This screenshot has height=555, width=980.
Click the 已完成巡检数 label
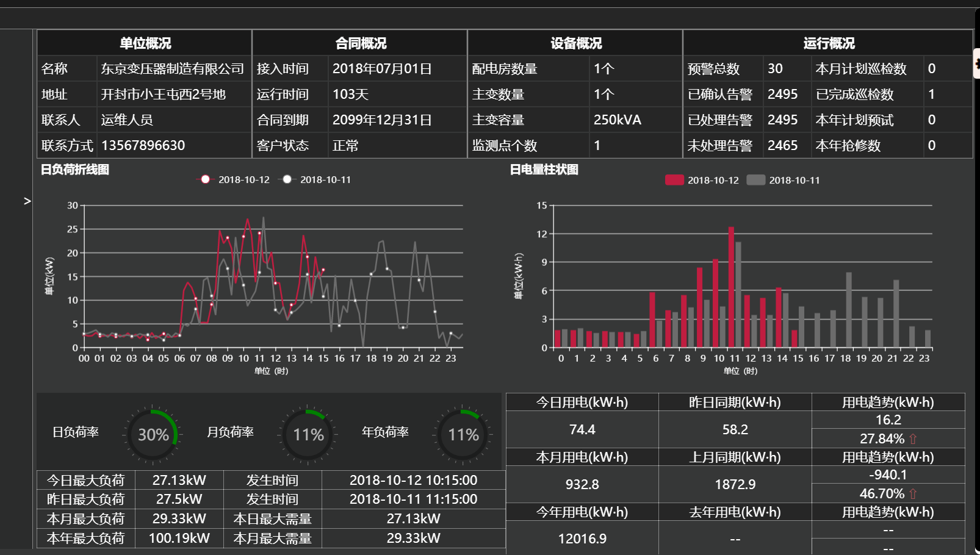[x=854, y=95]
